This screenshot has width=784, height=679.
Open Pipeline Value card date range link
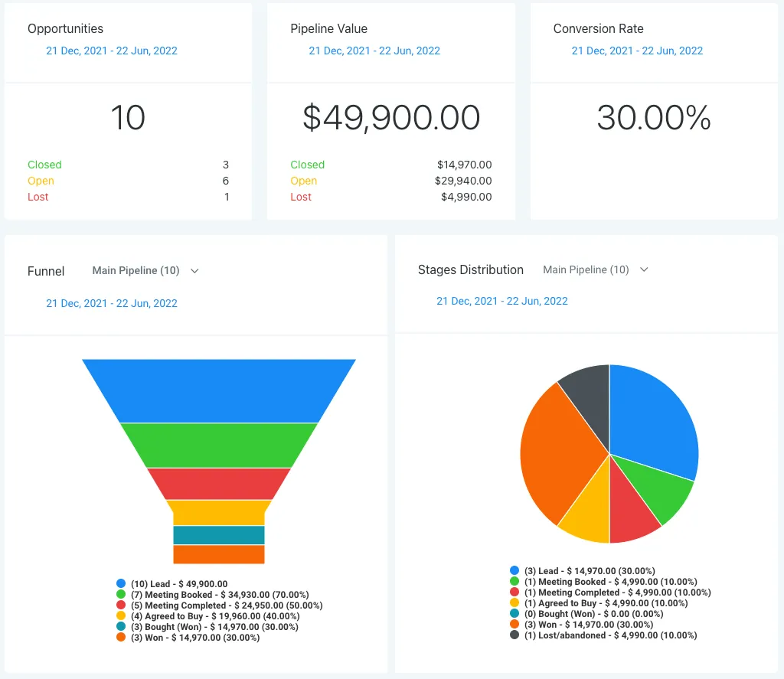[374, 51]
